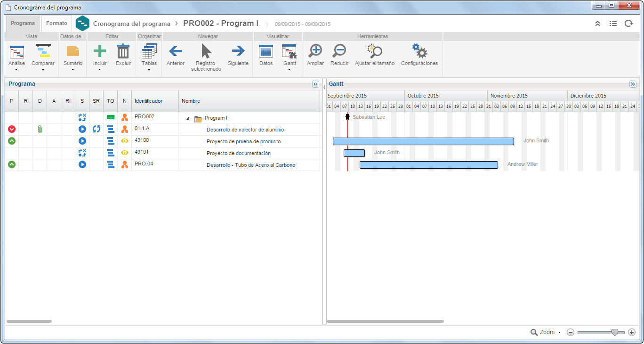Click the Octubre 2015 month header

pyautogui.click(x=446, y=96)
